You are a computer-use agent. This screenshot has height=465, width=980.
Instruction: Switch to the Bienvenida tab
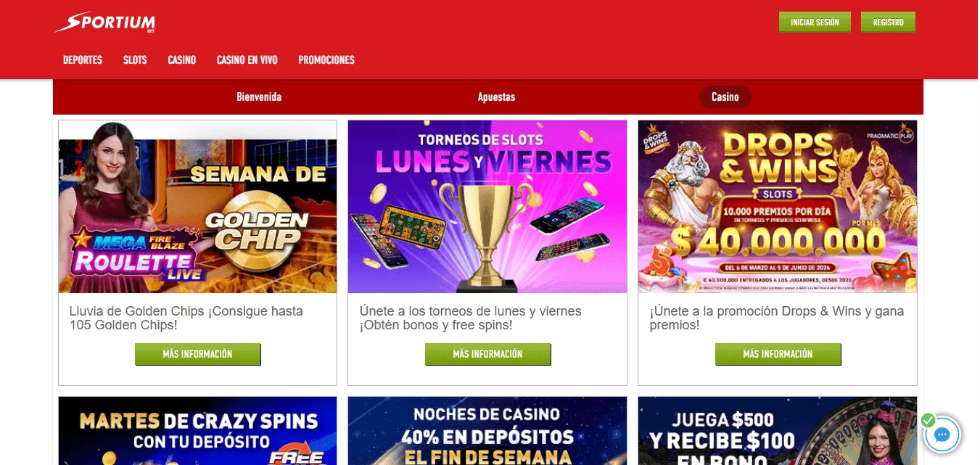259,97
